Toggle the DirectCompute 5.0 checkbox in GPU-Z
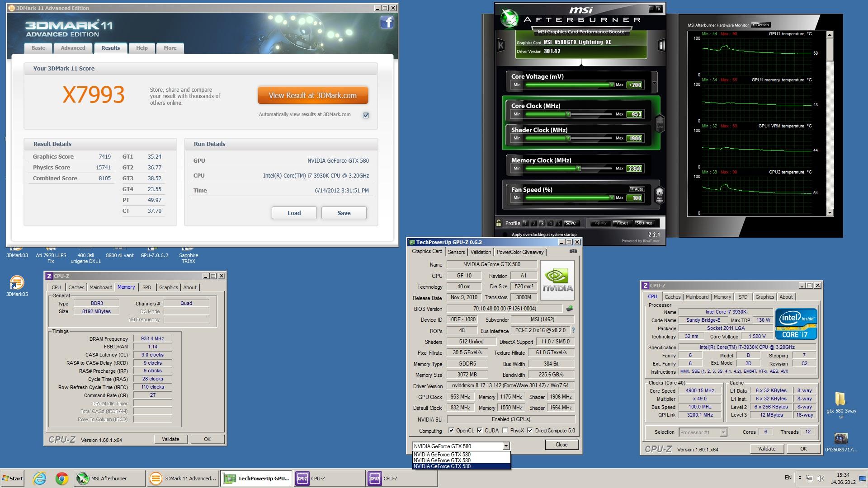This screenshot has width=868, height=488. [x=530, y=431]
